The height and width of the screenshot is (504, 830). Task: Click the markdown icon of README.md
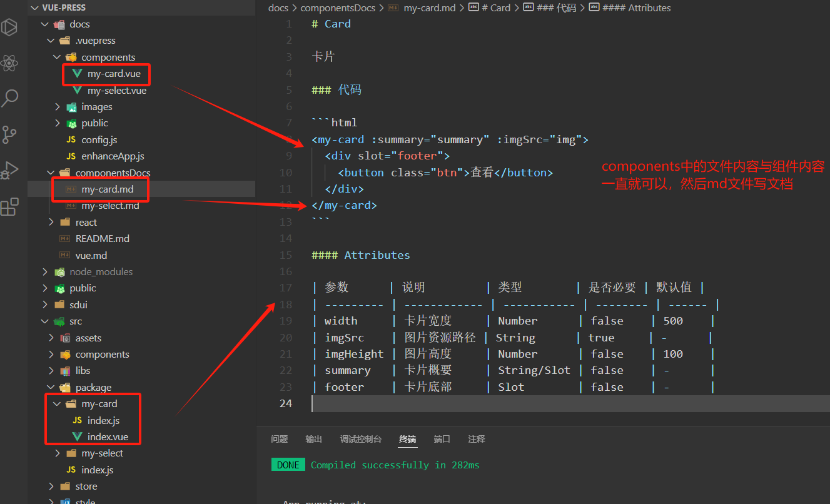point(65,239)
